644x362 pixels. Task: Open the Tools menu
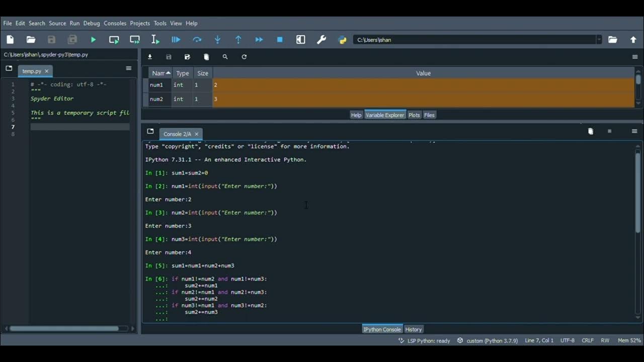[x=160, y=23]
